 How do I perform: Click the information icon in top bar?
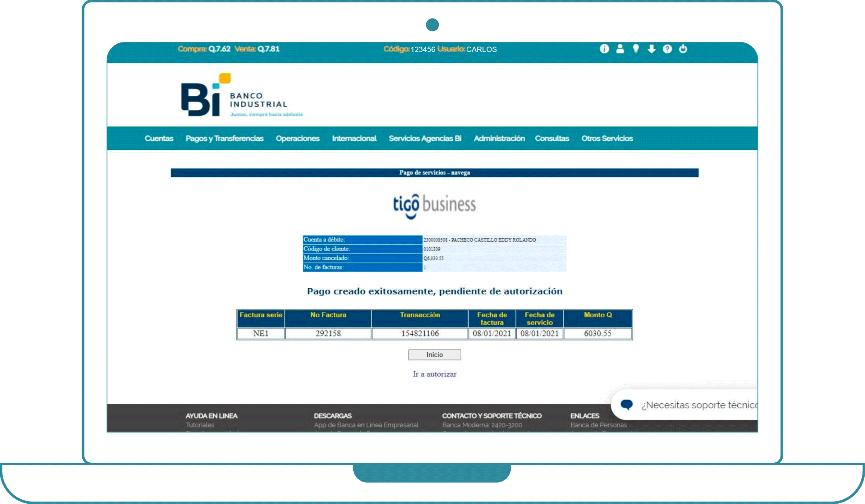pos(604,49)
